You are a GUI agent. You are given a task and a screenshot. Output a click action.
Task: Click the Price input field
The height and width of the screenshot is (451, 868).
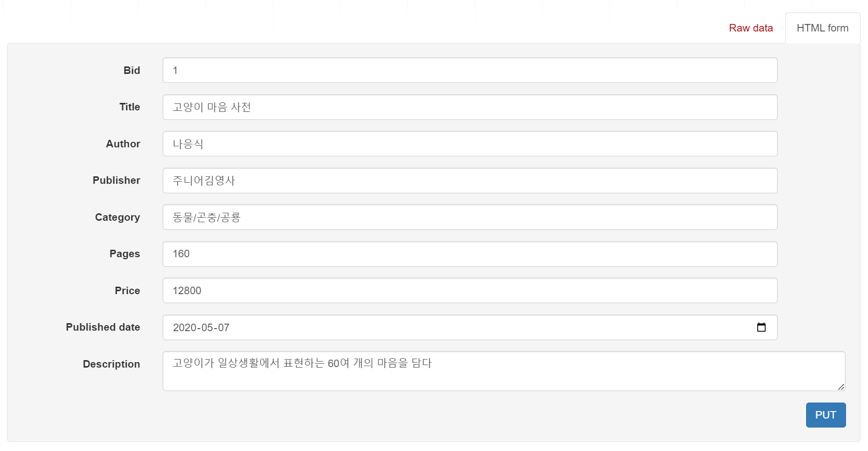tap(470, 291)
